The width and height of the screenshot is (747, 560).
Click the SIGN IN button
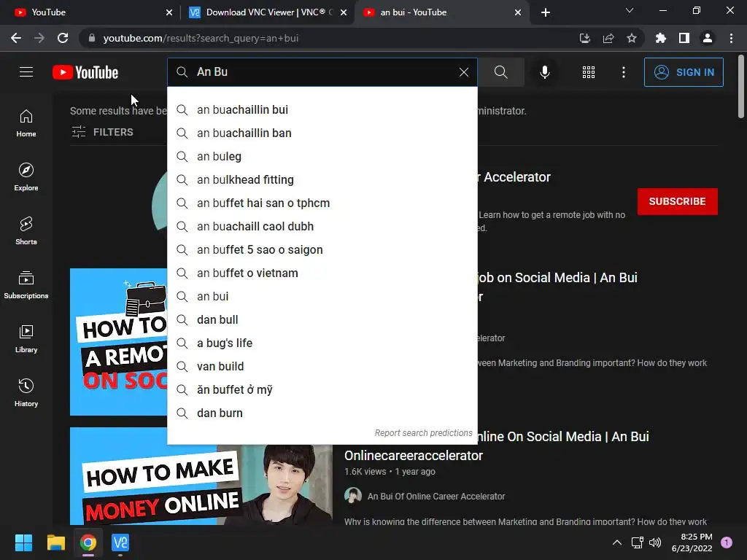[x=684, y=72]
